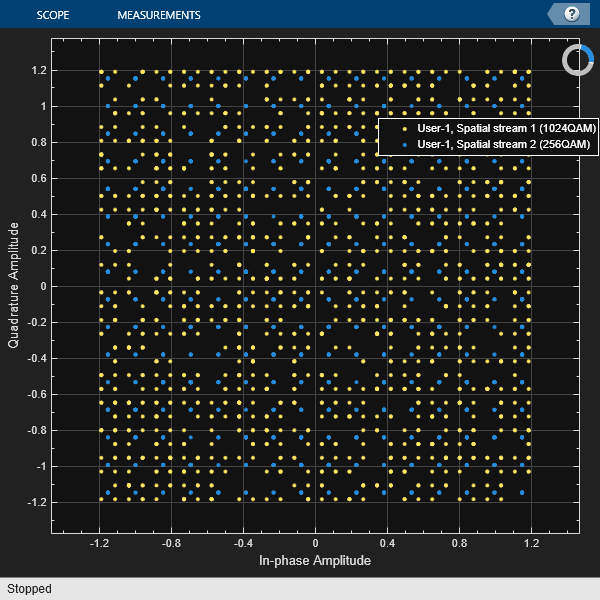
Task: Click the -1.2 tick on the horizontal axis
Action: (x=99, y=542)
